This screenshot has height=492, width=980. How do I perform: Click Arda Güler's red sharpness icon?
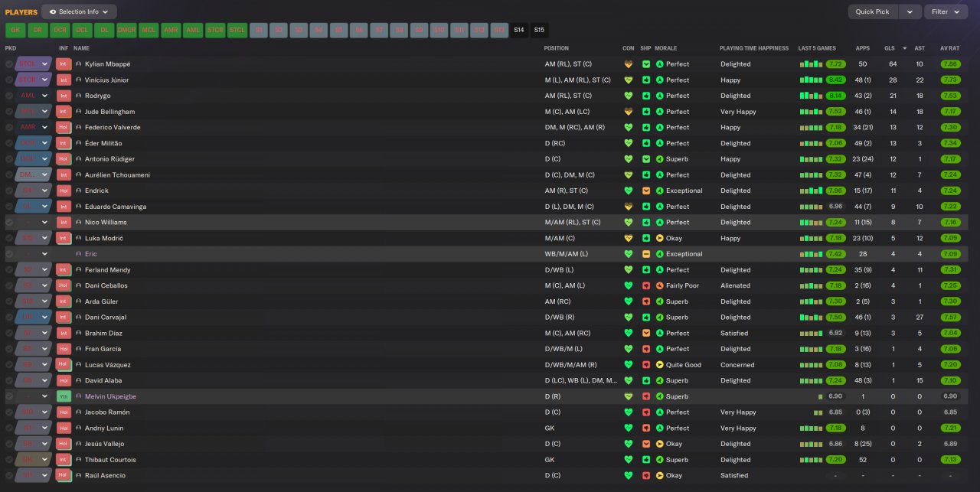646,301
